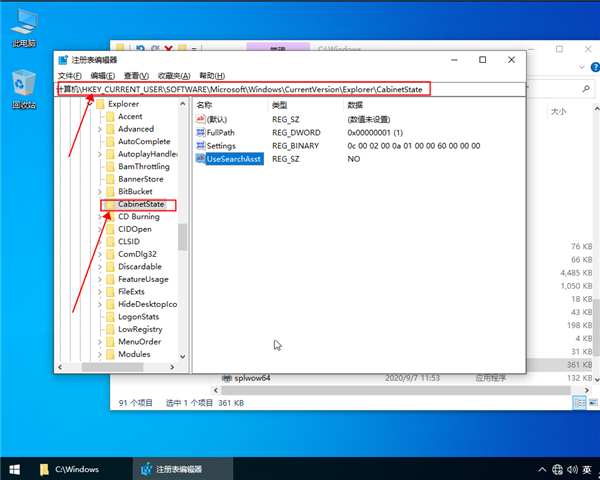Expand the FileExts registry key
Image resolution: width=600 pixels, height=480 pixels.
point(100,292)
